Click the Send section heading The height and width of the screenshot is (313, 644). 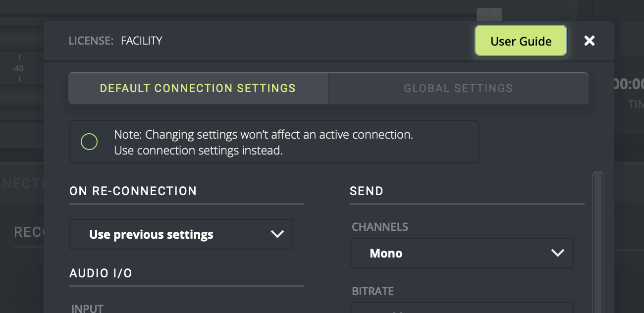pos(367,191)
